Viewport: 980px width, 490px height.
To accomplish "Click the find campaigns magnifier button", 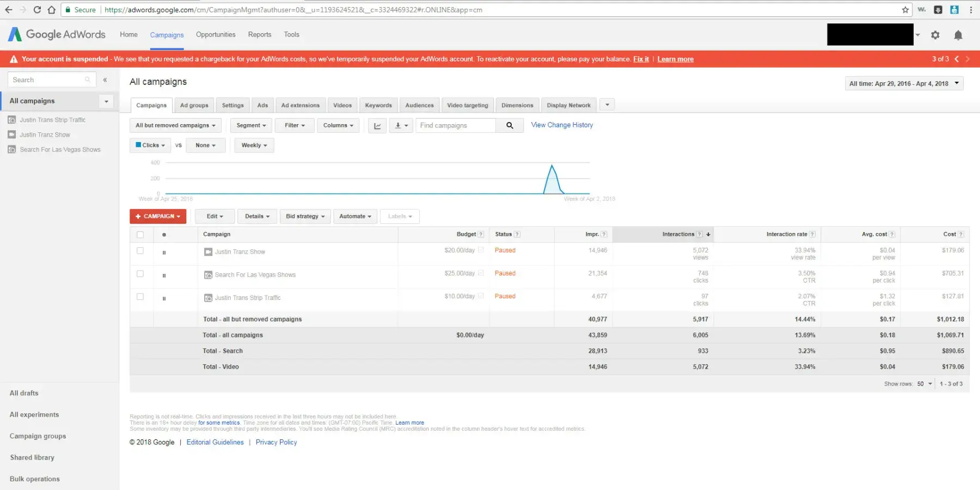I will pyautogui.click(x=510, y=126).
